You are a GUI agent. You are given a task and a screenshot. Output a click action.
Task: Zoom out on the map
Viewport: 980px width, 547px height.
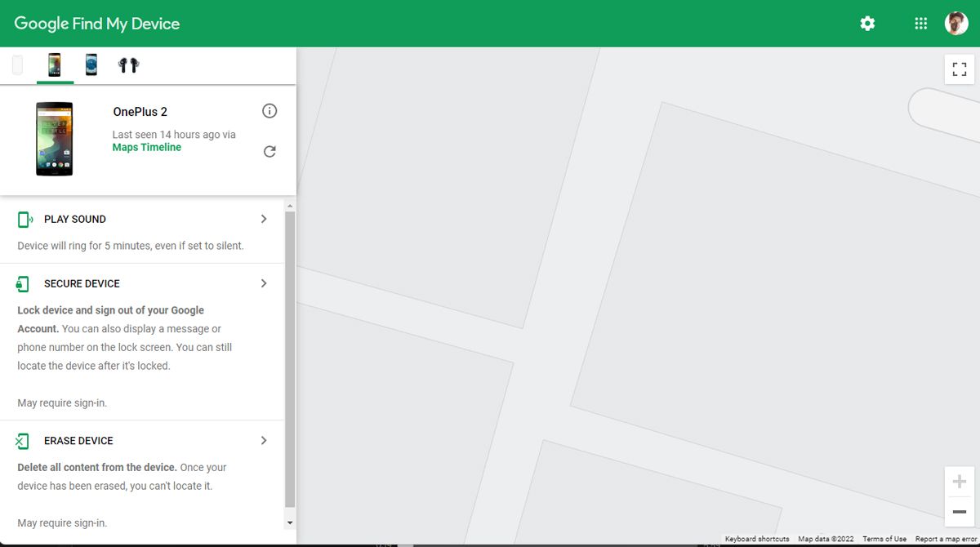click(x=960, y=512)
